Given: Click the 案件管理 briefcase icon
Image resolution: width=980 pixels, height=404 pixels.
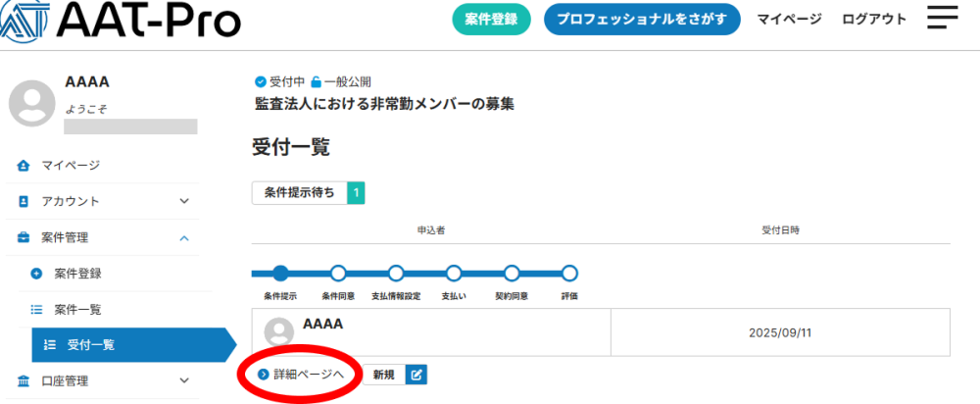Looking at the screenshot, I should point(24,237).
